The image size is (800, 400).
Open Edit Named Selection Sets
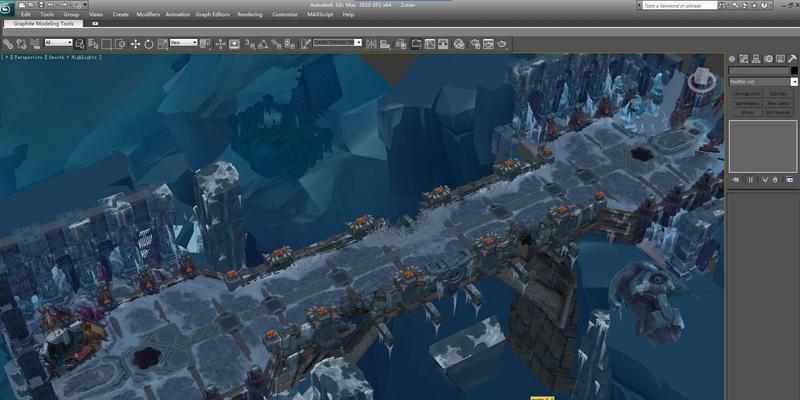(x=305, y=44)
